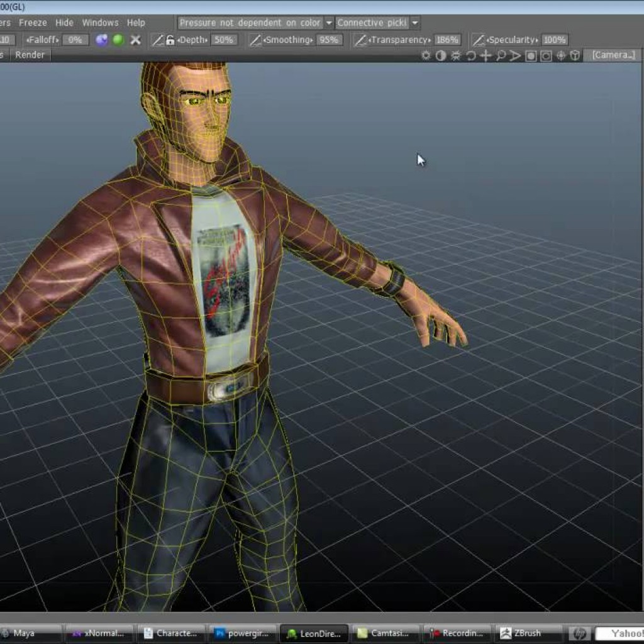Click the perspective cube view icon
Viewport: 644px width, 644px height.
(575, 55)
